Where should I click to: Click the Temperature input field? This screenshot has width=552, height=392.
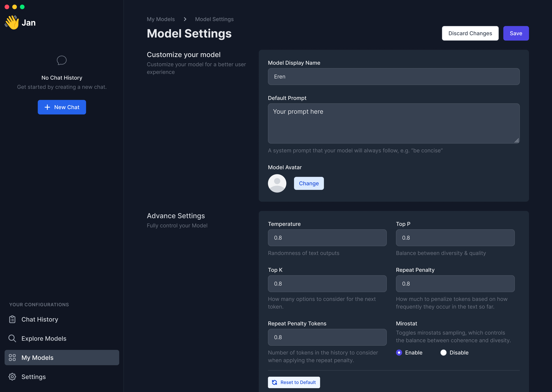[327, 238]
